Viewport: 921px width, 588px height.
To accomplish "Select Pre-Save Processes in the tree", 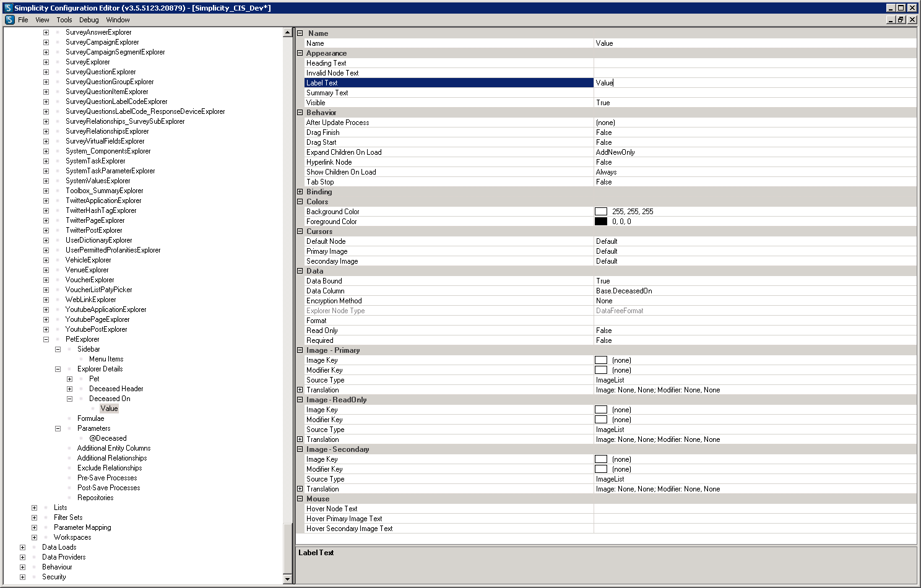I will tap(107, 478).
